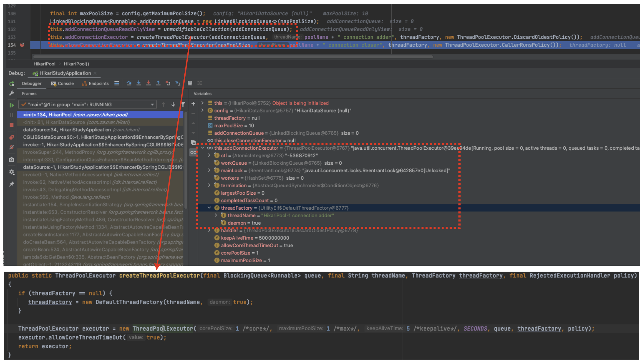Click the Run to Cursor icon

[178, 83]
